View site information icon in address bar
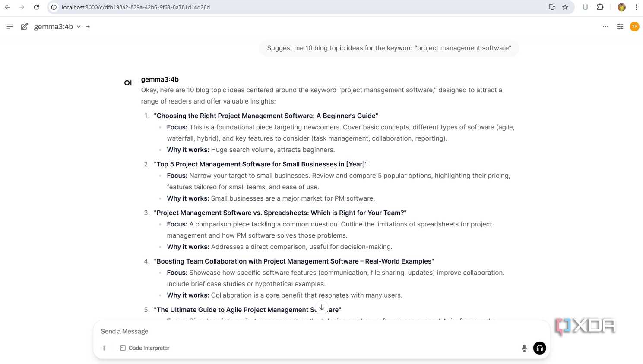Screen dimensions: 643x364 (x=54, y=7)
